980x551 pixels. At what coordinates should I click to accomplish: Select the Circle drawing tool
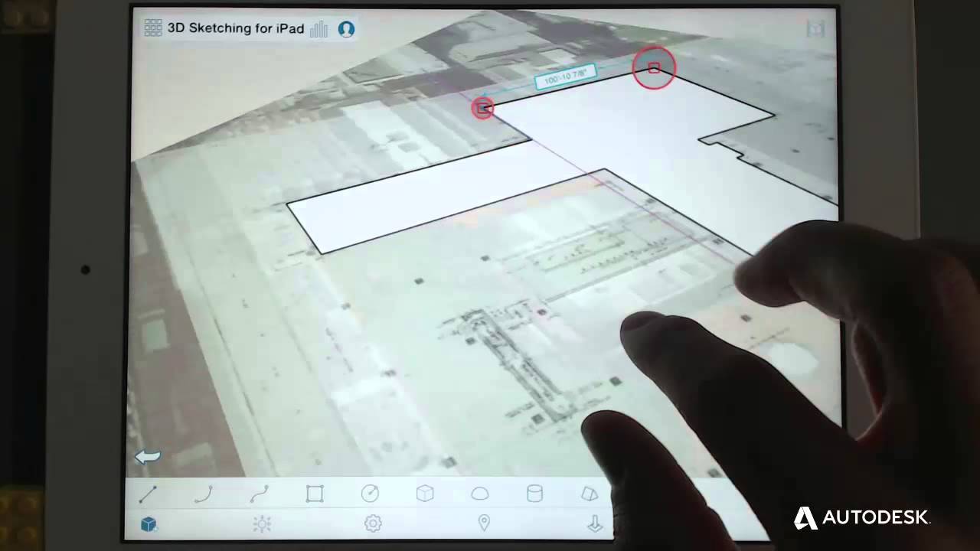coord(370,494)
